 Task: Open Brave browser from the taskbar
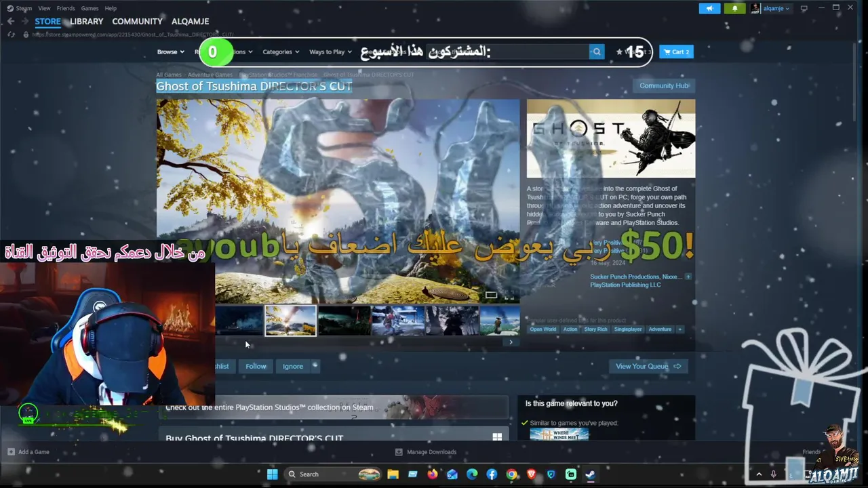pyautogui.click(x=531, y=474)
